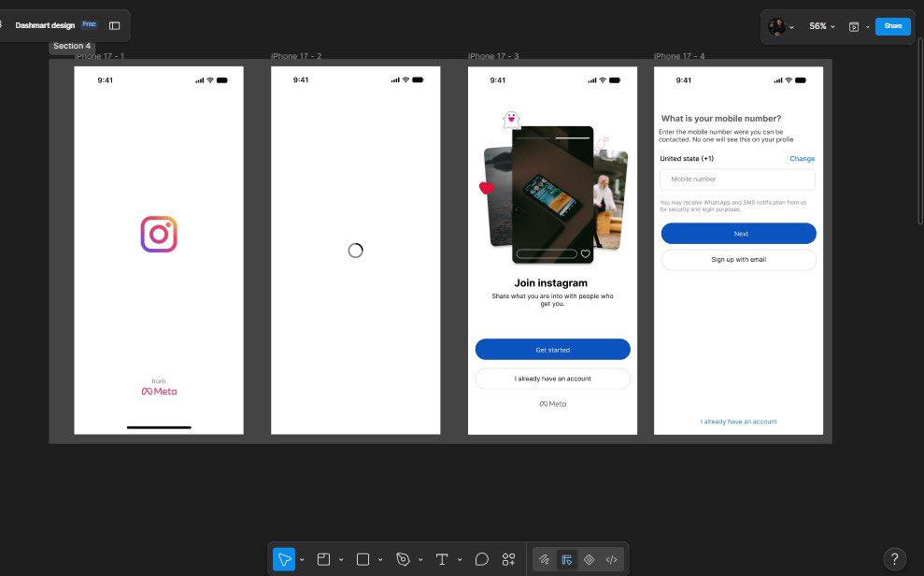Click bottom I already have an account link

(x=738, y=422)
